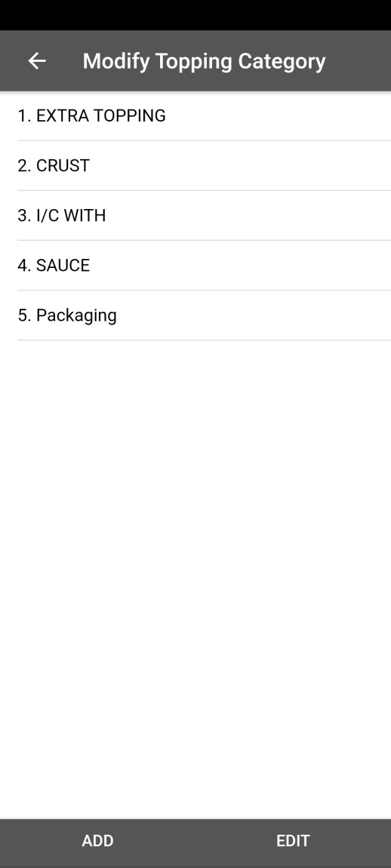Pick list item number 4
The image size is (391, 868).
point(195,265)
